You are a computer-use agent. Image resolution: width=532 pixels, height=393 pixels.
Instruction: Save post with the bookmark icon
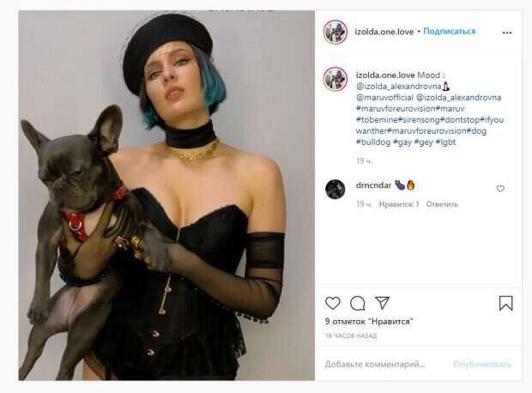505,303
